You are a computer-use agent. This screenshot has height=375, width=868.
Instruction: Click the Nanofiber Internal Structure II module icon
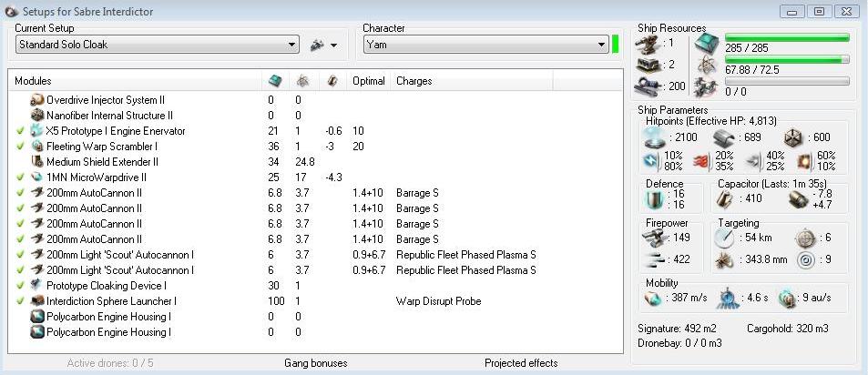click(x=37, y=116)
